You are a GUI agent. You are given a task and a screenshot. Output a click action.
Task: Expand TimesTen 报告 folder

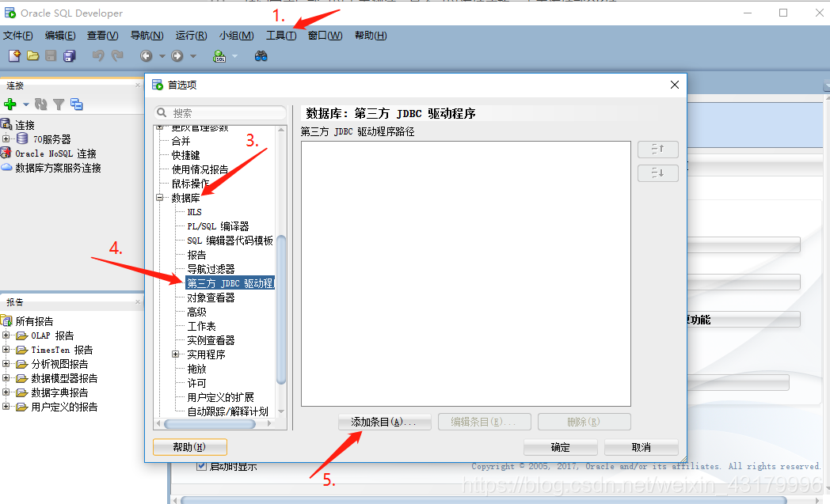[x=6, y=350]
